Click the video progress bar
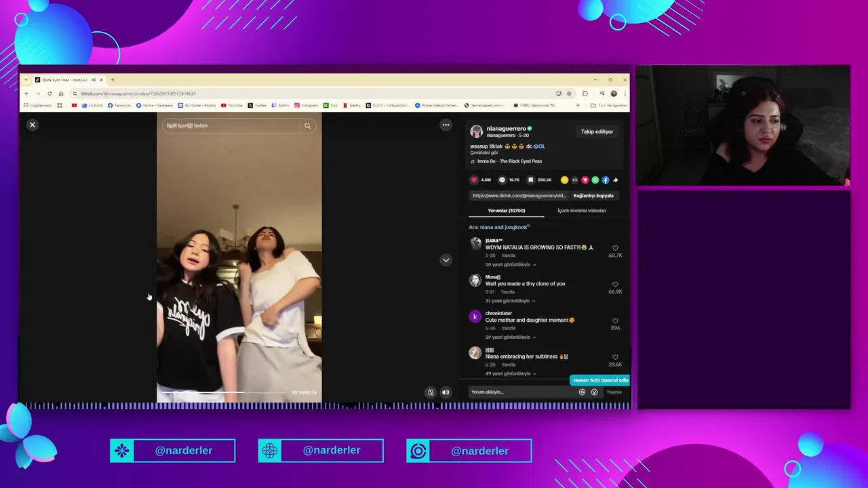The width and height of the screenshot is (868, 488). 224,392
